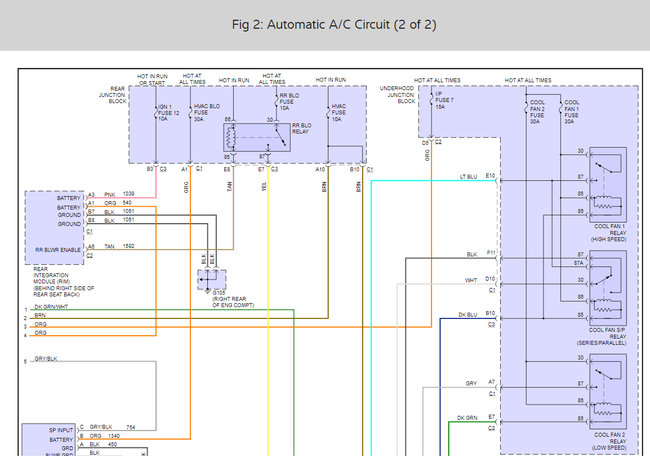The width and height of the screenshot is (650, 475).
Task: Select the REAR JUNCTION BLOCK label
Action: point(112,95)
